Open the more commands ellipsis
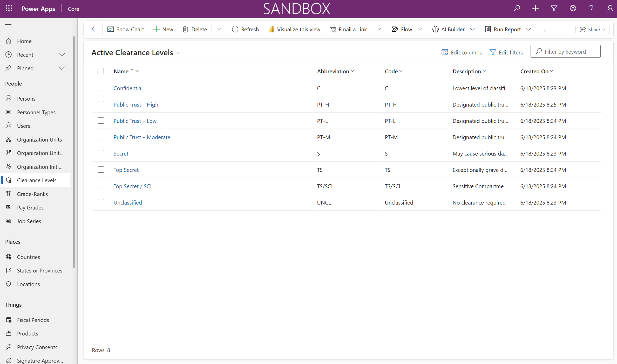The image size is (617, 364). (x=545, y=29)
